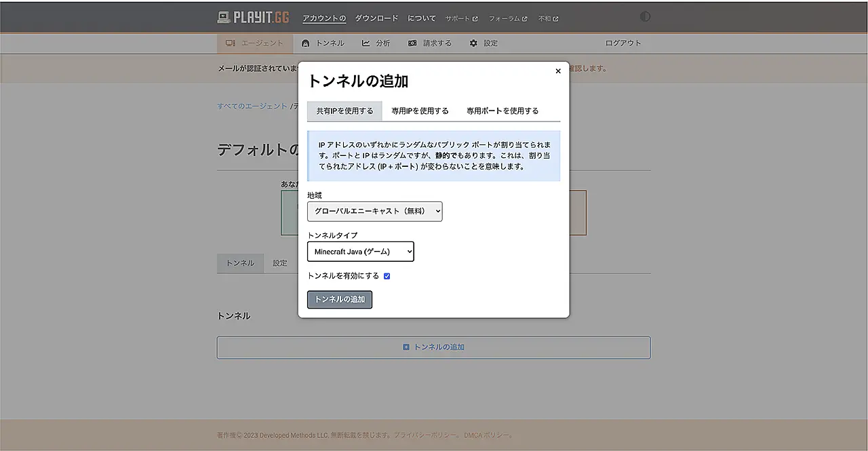Expand the トンネルタイプ dropdown

[360, 252]
